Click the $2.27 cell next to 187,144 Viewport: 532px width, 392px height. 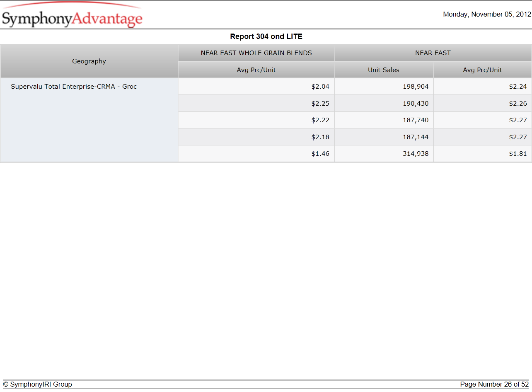click(x=482, y=137)
